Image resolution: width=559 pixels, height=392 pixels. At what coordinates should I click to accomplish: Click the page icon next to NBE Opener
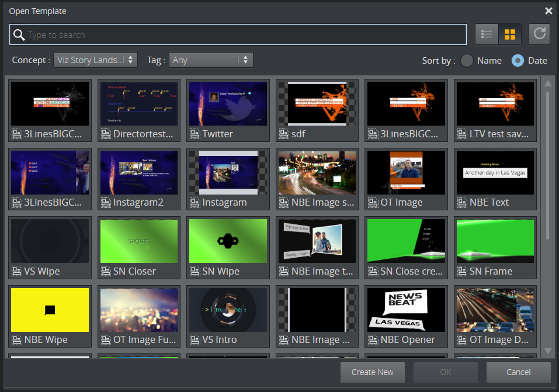[x=373, y=339]
